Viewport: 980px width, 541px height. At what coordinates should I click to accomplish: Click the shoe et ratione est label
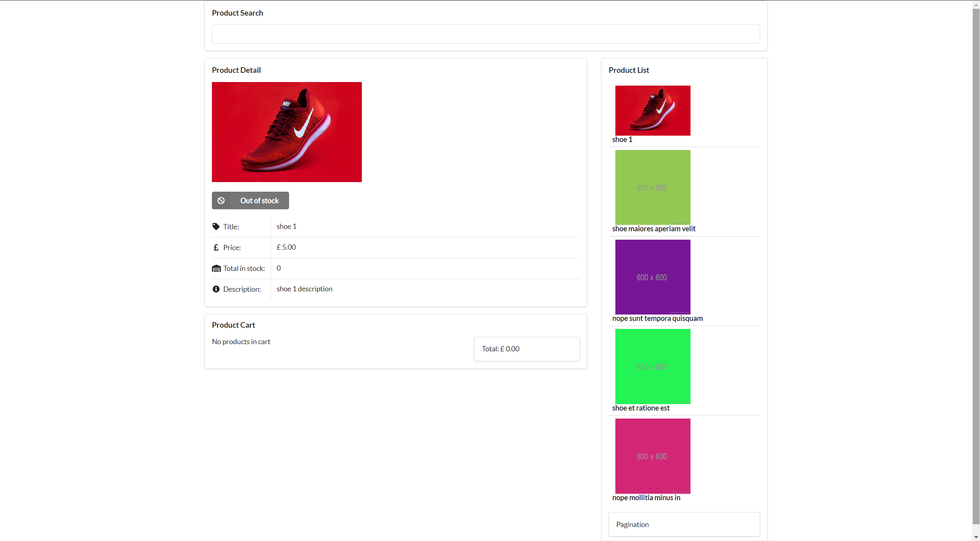pos(641,408)
